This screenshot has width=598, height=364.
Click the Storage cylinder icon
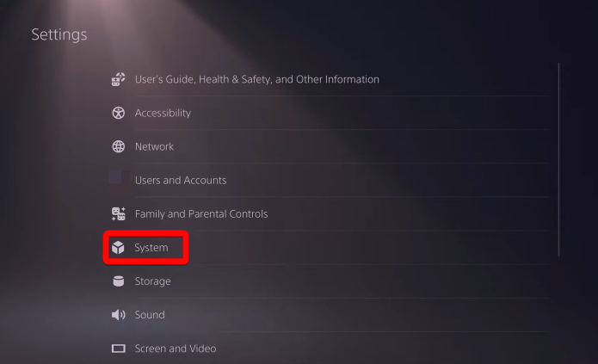pyautogui.click(x=119, y=281)
